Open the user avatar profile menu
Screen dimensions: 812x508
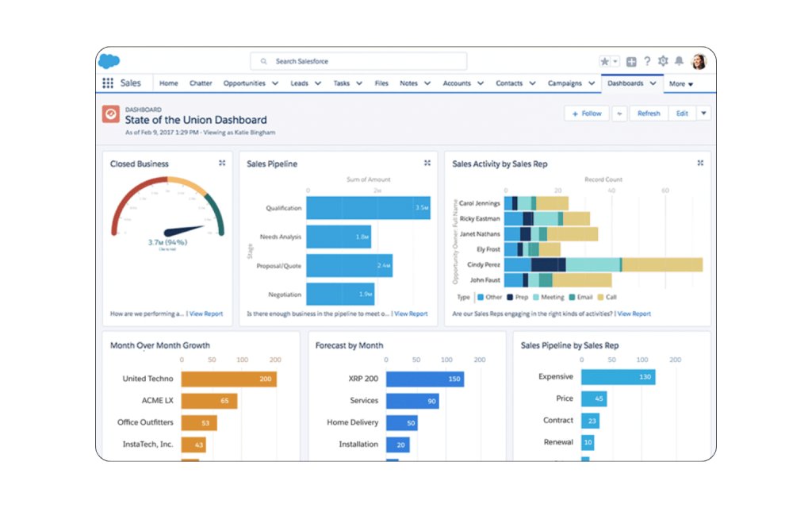pos(699,61)
